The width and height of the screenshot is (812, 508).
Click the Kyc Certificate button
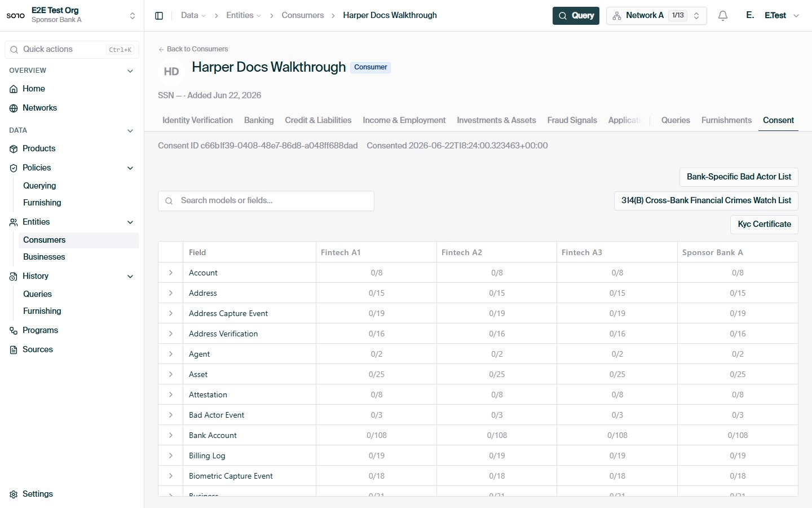click(764, 224)
